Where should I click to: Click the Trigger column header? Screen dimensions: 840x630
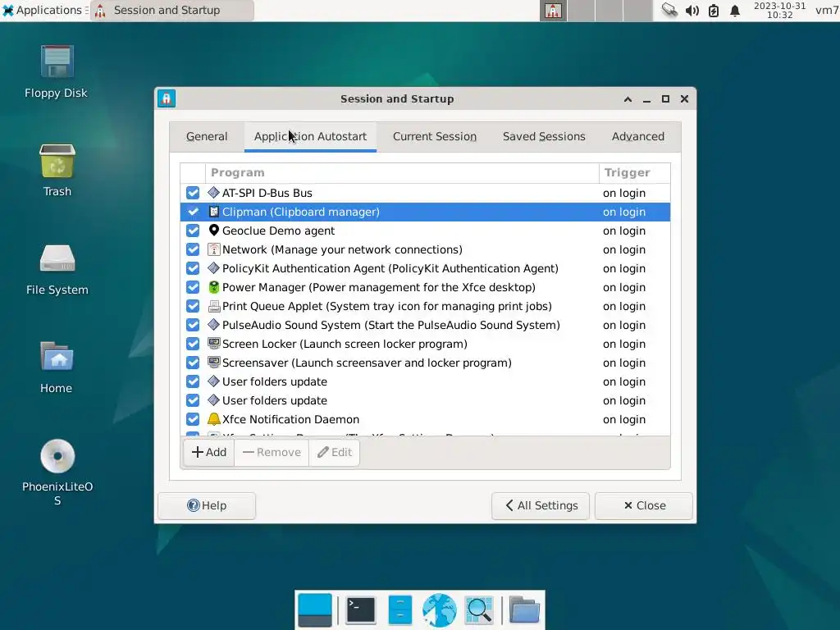634,172
